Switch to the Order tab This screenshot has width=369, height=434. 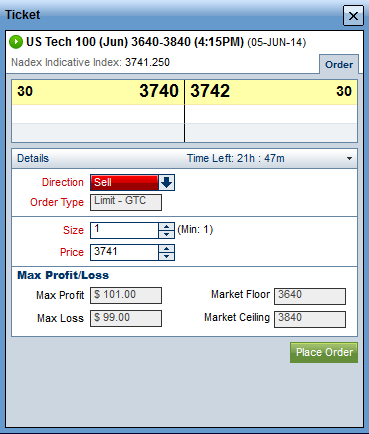click(x=339, y=64)
